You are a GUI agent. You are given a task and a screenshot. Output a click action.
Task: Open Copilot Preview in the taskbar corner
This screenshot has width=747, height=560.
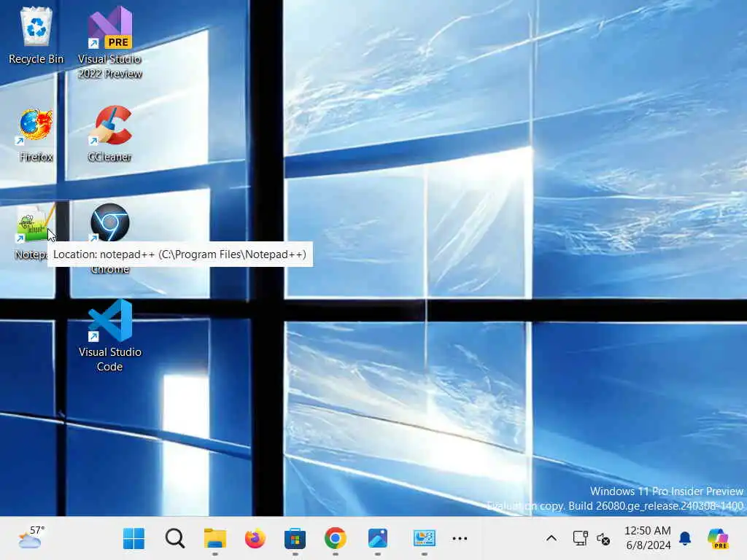[x=718, y=539]
